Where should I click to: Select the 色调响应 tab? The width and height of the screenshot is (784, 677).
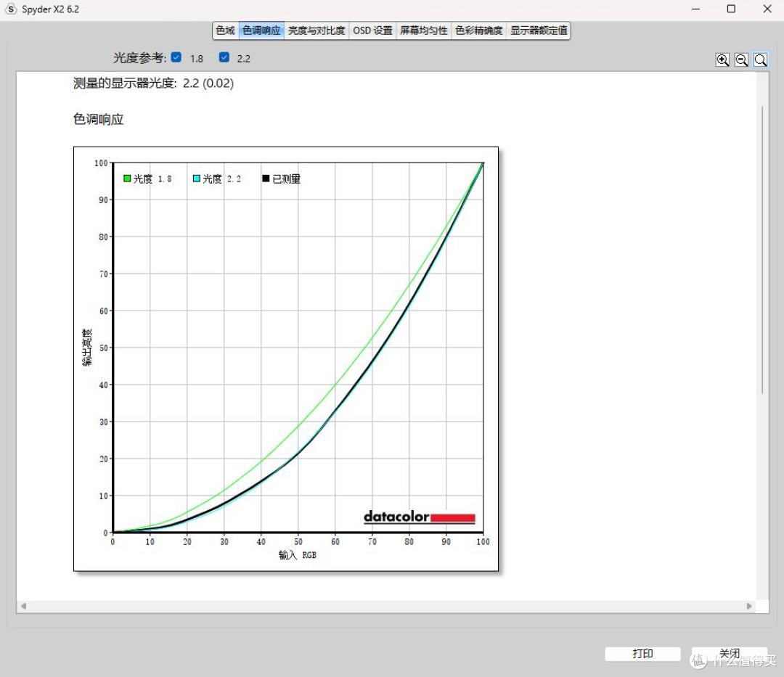(261, 30)
